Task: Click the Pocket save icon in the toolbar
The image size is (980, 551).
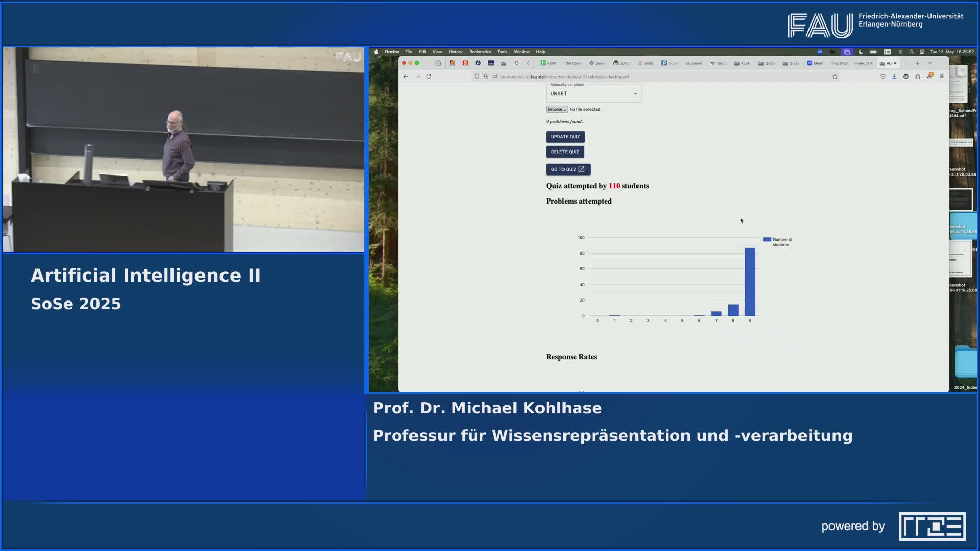Action: click(883, 77)
